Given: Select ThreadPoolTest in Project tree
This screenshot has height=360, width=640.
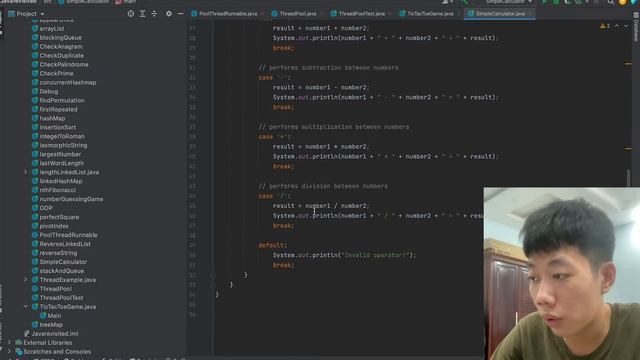Looking at the screenshot, I should tap(61, 298).
